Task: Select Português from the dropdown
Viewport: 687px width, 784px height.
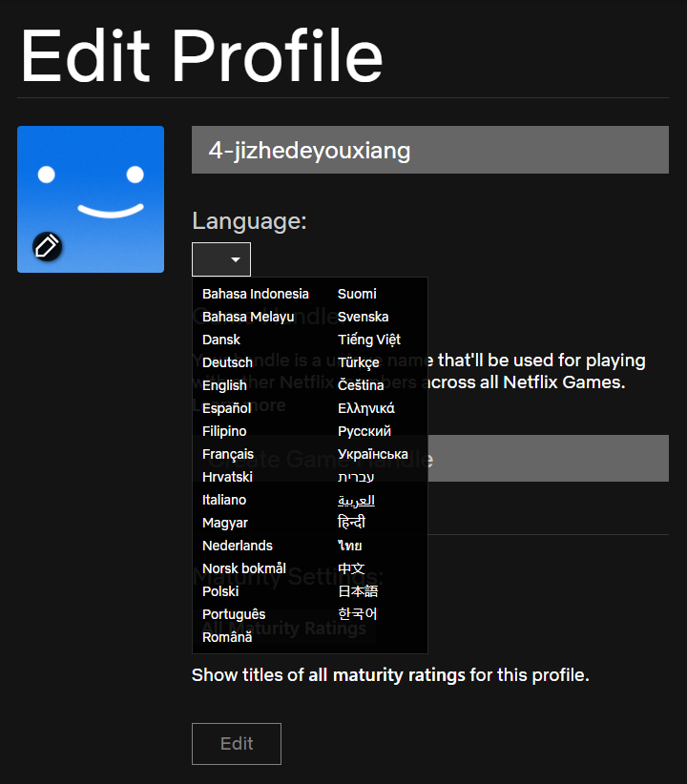Action: (x=234, y=614)
